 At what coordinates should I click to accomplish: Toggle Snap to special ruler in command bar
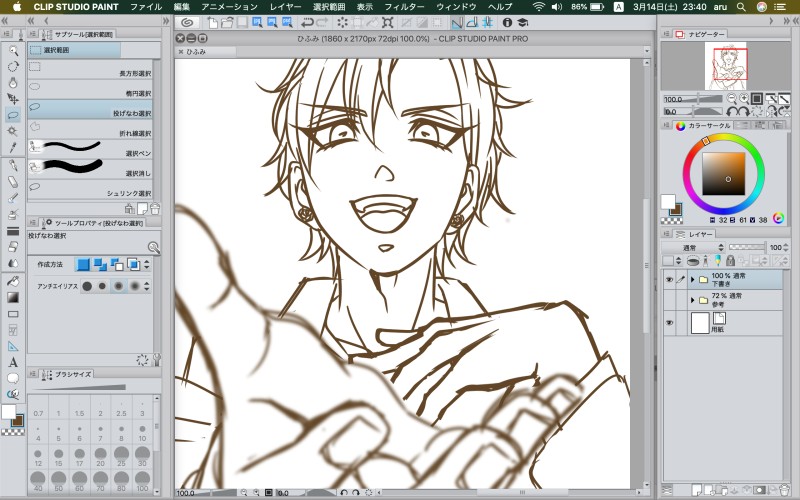coord(472,22)
